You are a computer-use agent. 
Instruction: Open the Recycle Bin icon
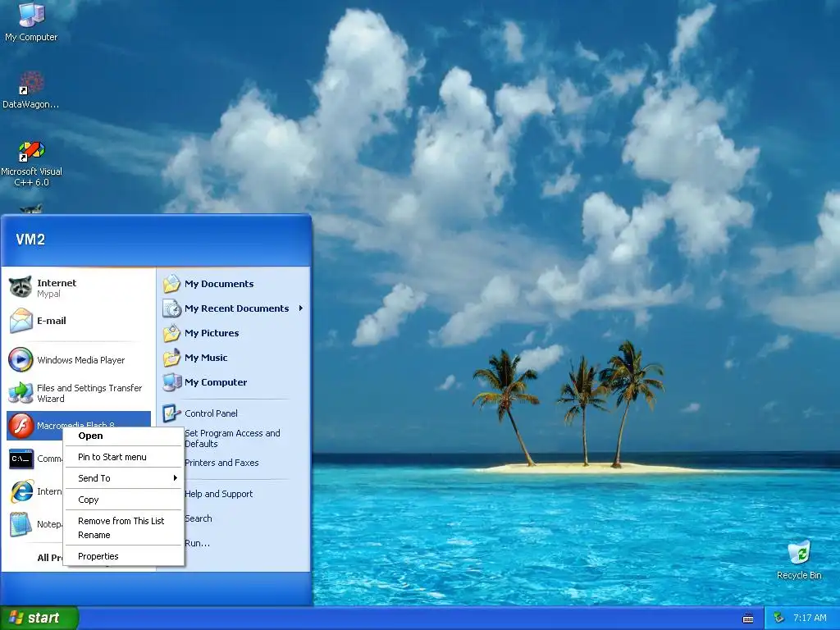click(799, 553)
